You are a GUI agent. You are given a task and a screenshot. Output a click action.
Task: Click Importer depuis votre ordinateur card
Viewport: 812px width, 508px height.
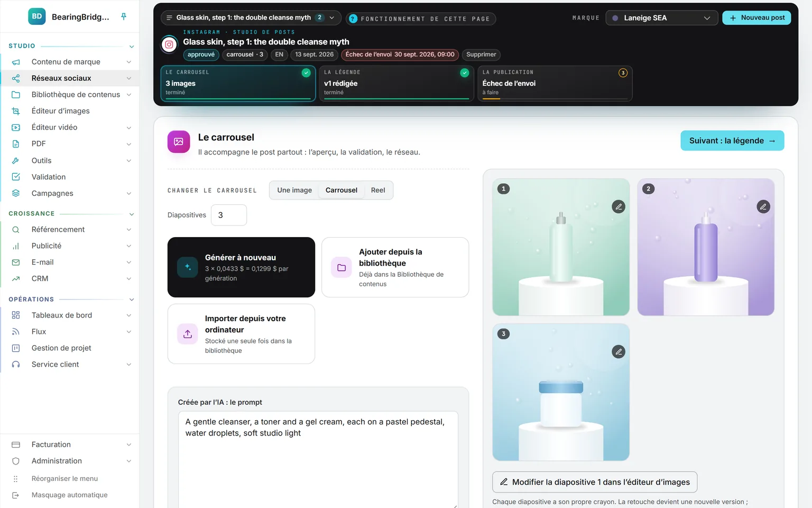tap(241, 334)
